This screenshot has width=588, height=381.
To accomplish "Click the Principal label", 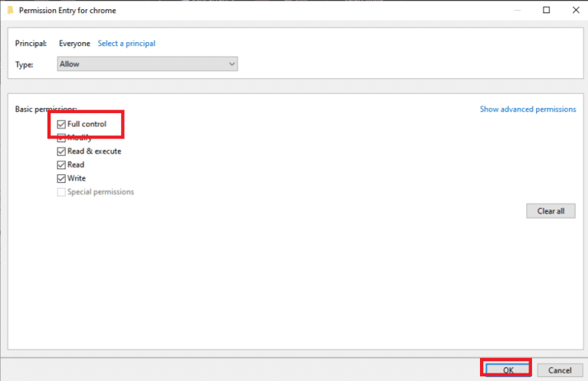I will [x=31, y=44].
